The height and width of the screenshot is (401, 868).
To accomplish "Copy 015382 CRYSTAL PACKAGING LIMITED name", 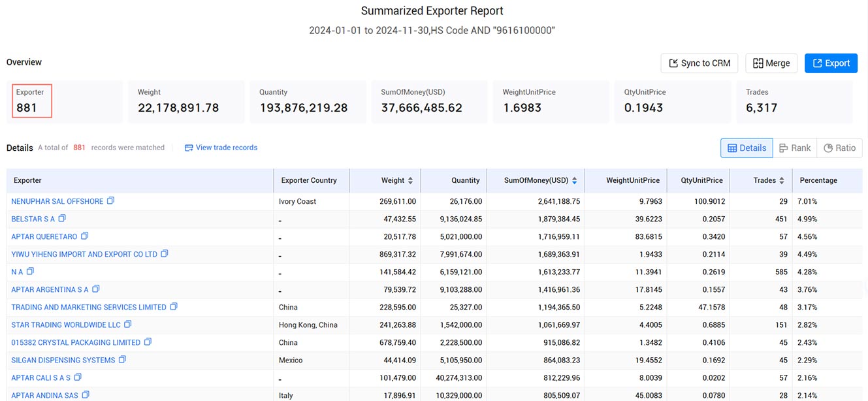I will 148,342.
